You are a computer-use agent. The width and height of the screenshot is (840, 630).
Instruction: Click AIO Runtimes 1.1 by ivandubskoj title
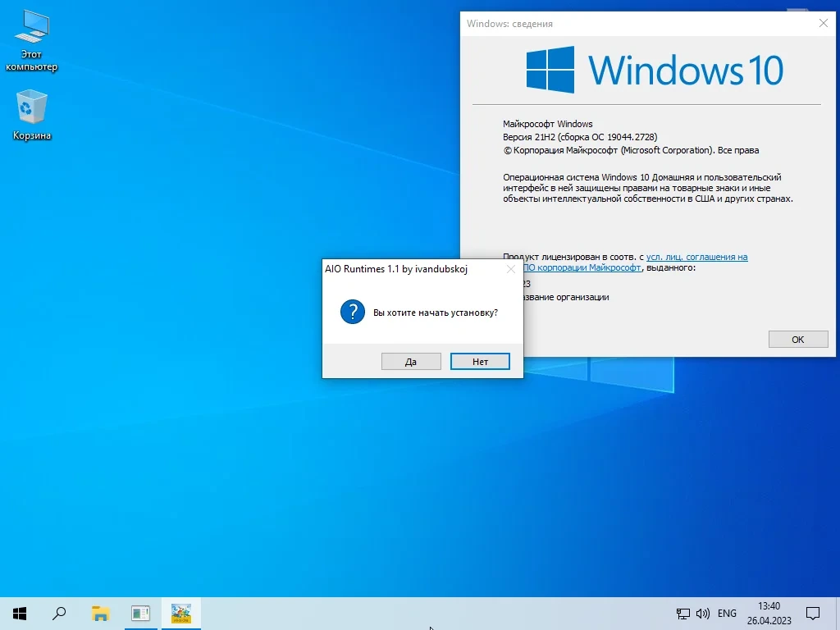[x=396, y=269]
